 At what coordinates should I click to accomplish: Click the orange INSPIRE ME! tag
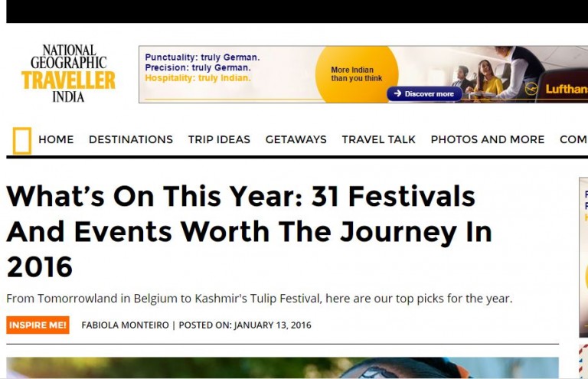(x=38, y=325)
